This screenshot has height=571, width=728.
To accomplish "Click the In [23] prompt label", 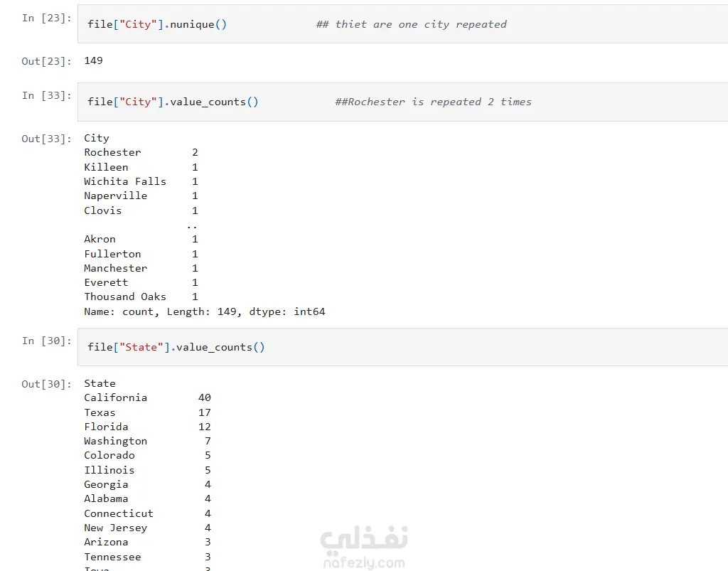I will pyautogui.click(x=46, y=18).
